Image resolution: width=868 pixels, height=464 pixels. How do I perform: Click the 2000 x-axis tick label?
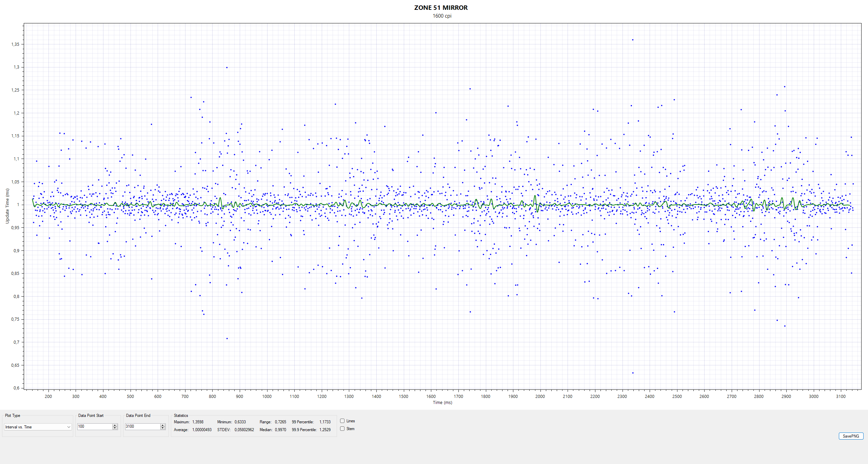point(540,397)
